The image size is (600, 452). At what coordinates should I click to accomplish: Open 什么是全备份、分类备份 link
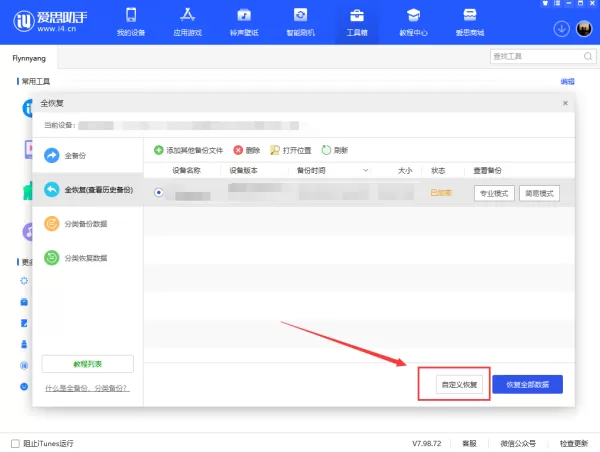pos(87,388)
